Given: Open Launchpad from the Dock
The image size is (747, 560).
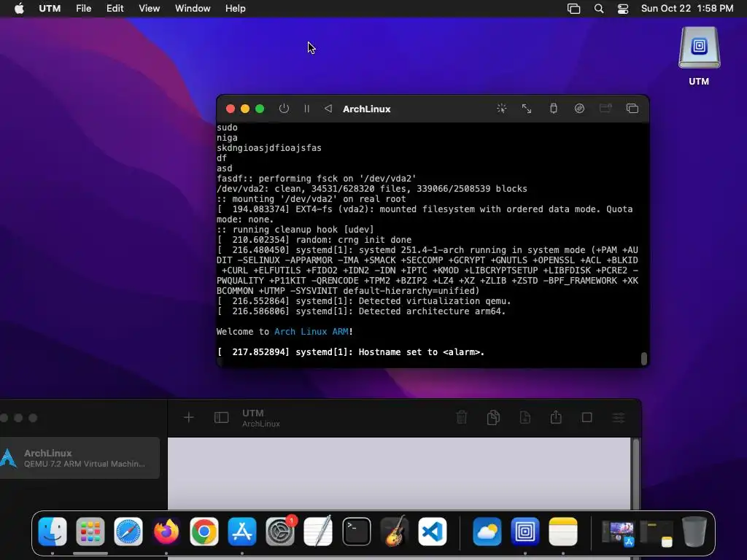Looking at the screenshot, I should pyautogui.click(x=90, y=531).
